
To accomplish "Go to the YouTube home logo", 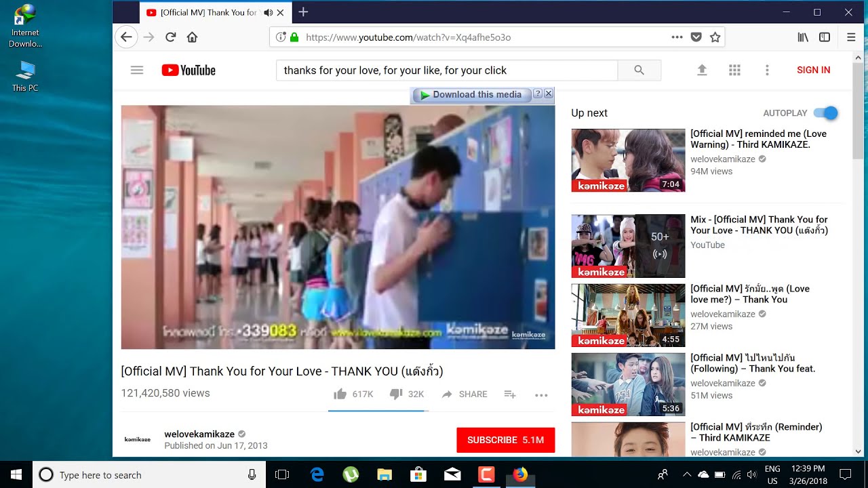I will [189, 70].
